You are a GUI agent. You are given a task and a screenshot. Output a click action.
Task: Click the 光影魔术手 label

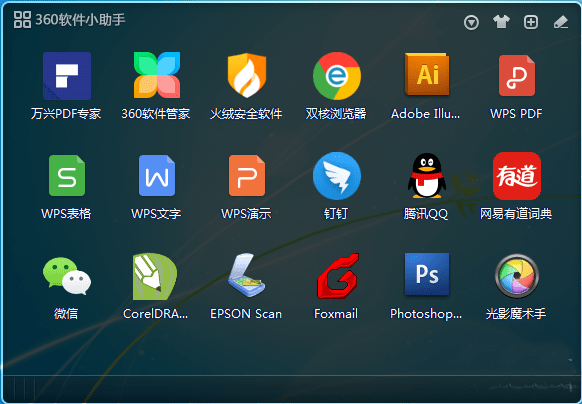[x=516, y=314]
